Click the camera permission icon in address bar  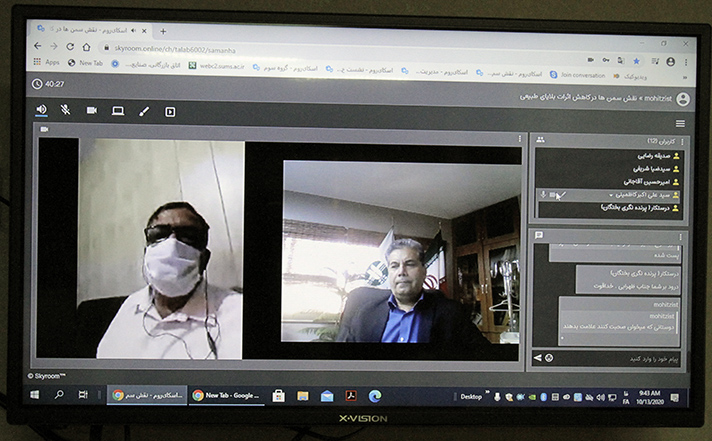[591, 59]
